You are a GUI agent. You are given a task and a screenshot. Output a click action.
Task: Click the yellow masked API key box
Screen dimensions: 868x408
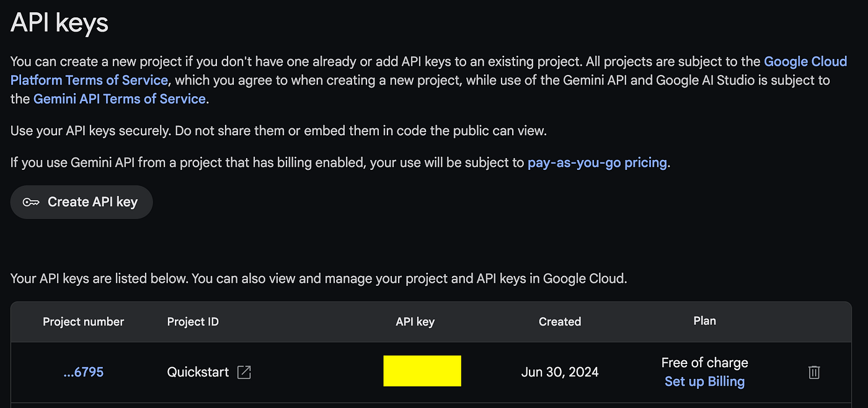422,371
